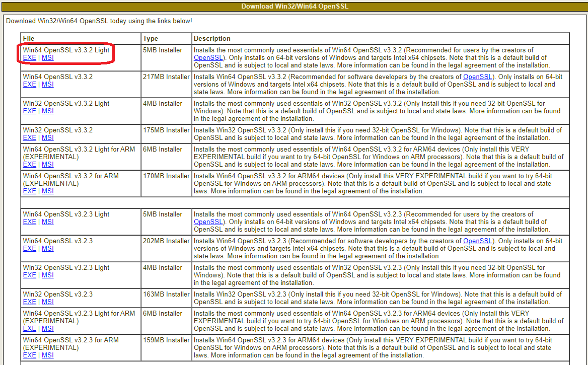Download Win64 OpenSSL v3.3.2 Light MSI
Viewport: 588px width, 365px height.
48,58
